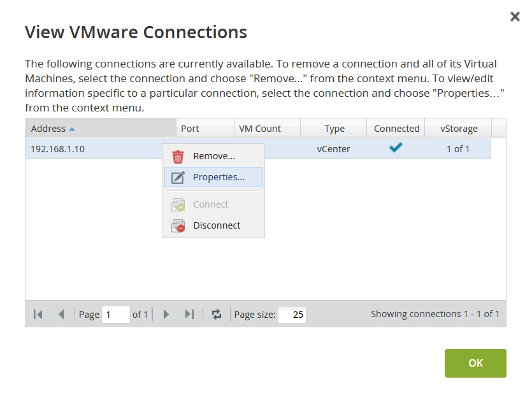Click the greyed Connect icon with green plus
This screenshot has height=398, width=532.
(178, 205)
